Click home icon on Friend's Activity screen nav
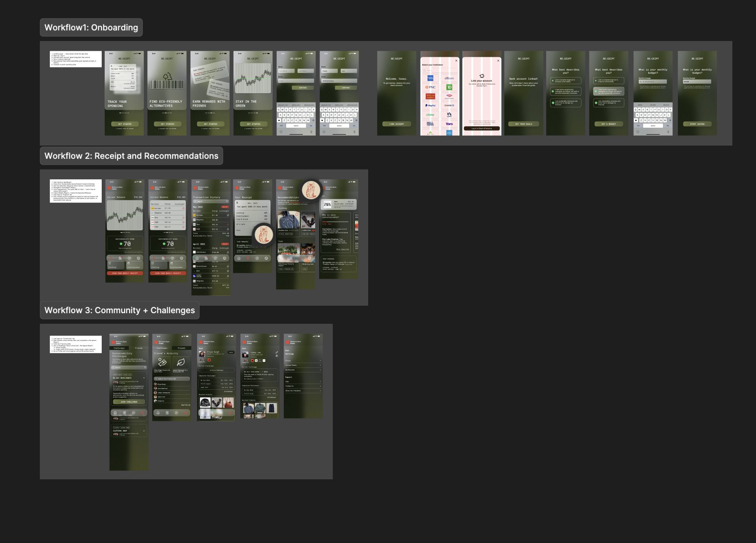Screen dimensions: 756x543 point(158,413)
